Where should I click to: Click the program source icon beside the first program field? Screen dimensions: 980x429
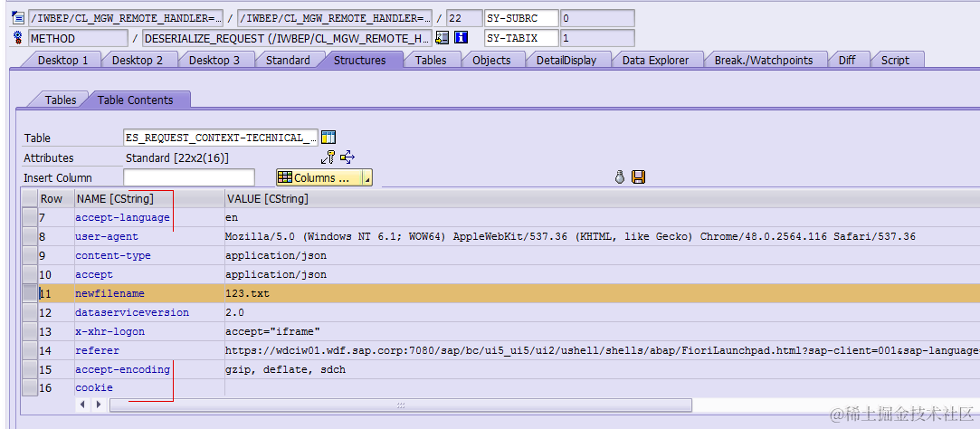click(17, 18)
